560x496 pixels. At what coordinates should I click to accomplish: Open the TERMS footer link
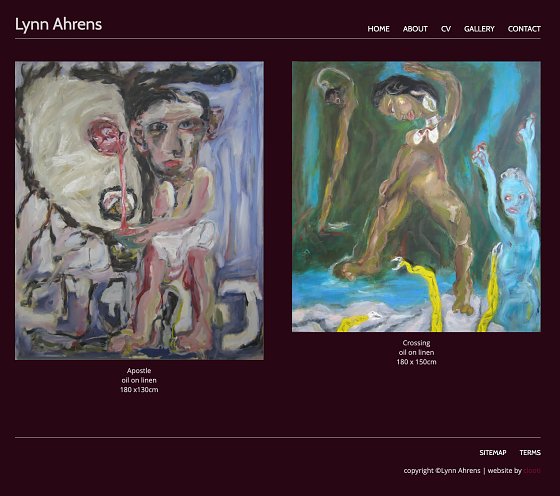tap(530, 452)
